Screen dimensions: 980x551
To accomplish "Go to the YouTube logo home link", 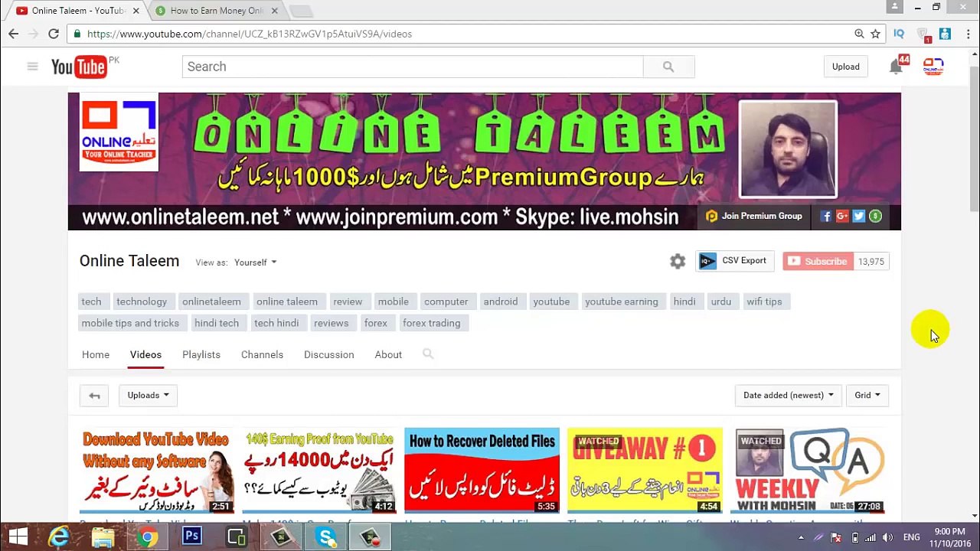I will (x=80, y=67).
